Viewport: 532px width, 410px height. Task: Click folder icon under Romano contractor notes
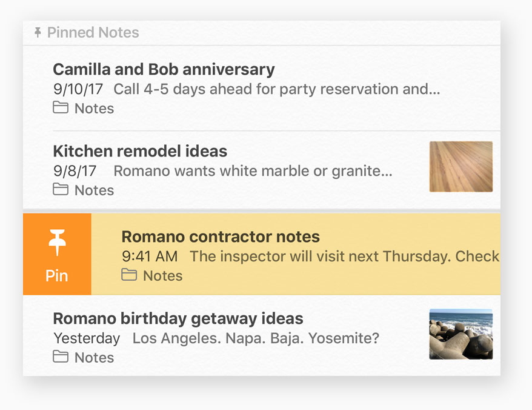129,275
